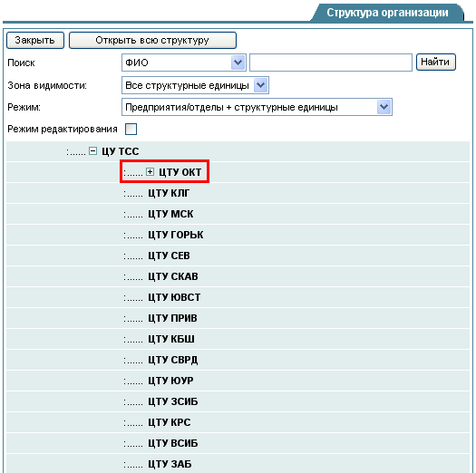
Task: Select the ЦТУ ЗАБ tree item
Action: 170,464
